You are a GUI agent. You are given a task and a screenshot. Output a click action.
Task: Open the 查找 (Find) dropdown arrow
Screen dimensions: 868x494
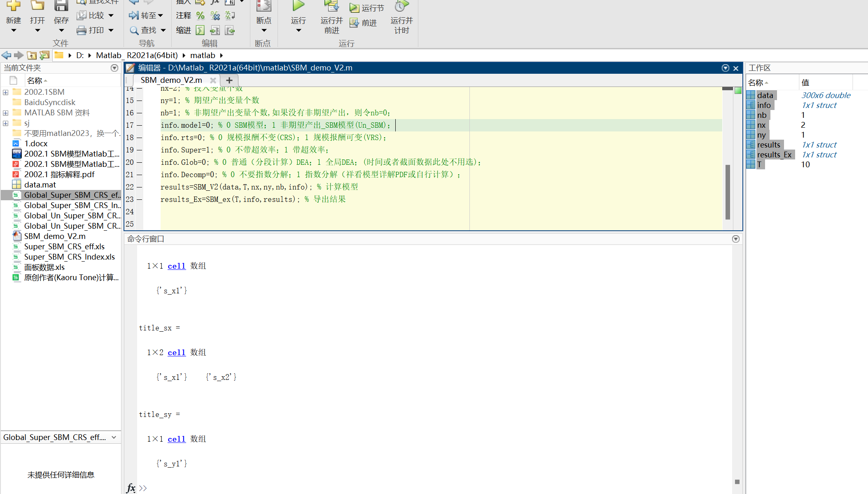[x=163, y=30]
